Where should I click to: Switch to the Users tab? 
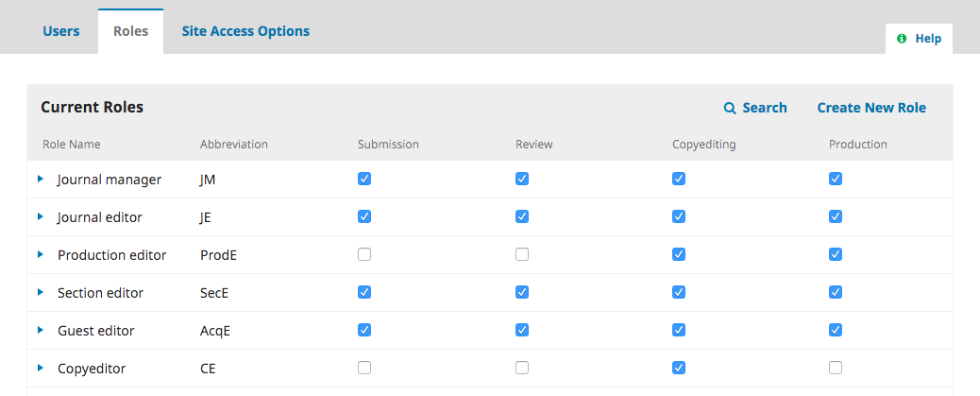(x=61, y=31)
